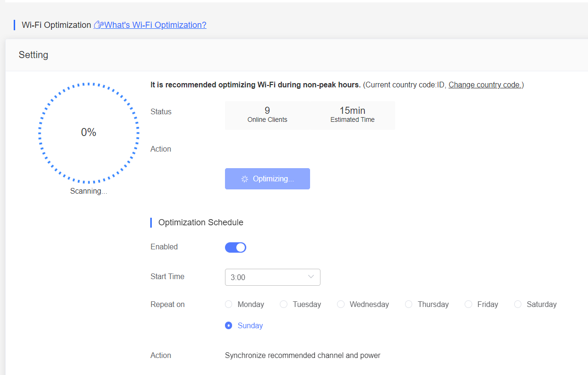Click the spinner icon in the Optimizing button
Image resolution: width=588 pixels, height=375 pixels.
[244, 179]
